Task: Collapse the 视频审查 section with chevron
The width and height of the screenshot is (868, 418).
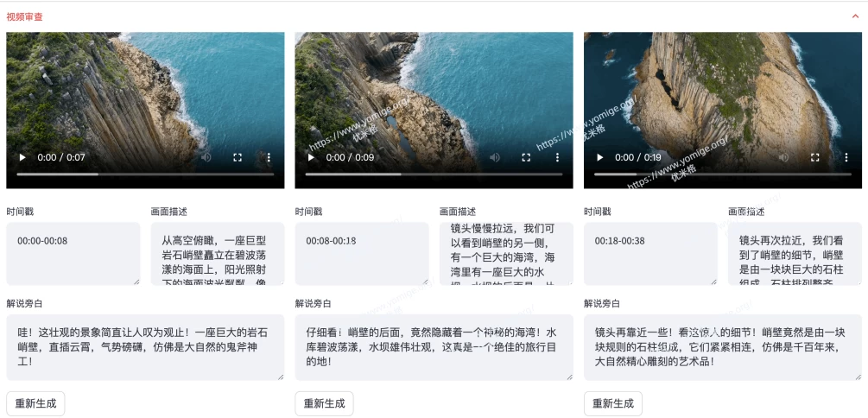Action: [855, 16]
